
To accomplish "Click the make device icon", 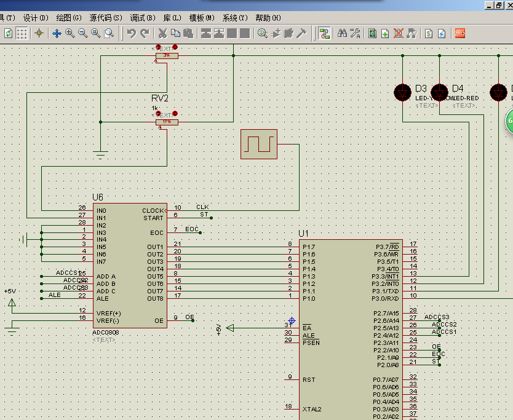I will click(276, 33).
